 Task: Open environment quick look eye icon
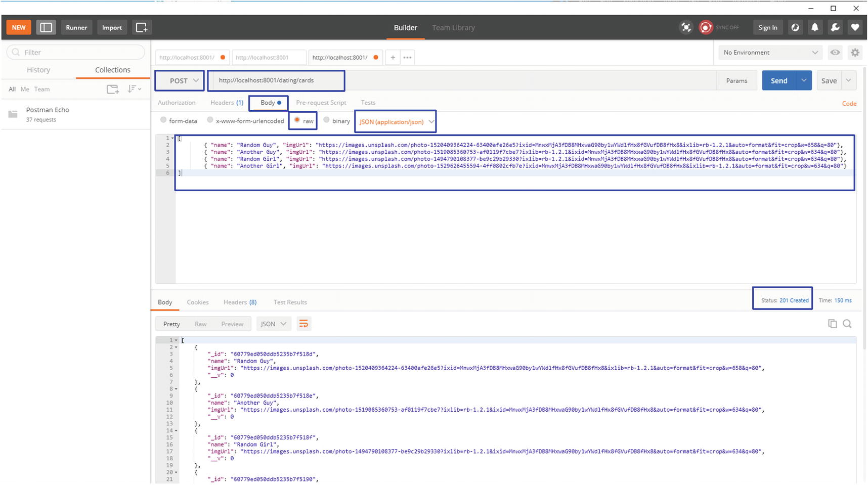[x=835, y=53]
